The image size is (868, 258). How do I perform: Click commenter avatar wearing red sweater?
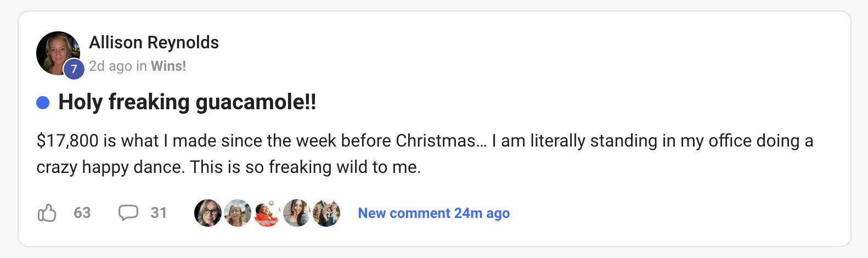point(267,213)
